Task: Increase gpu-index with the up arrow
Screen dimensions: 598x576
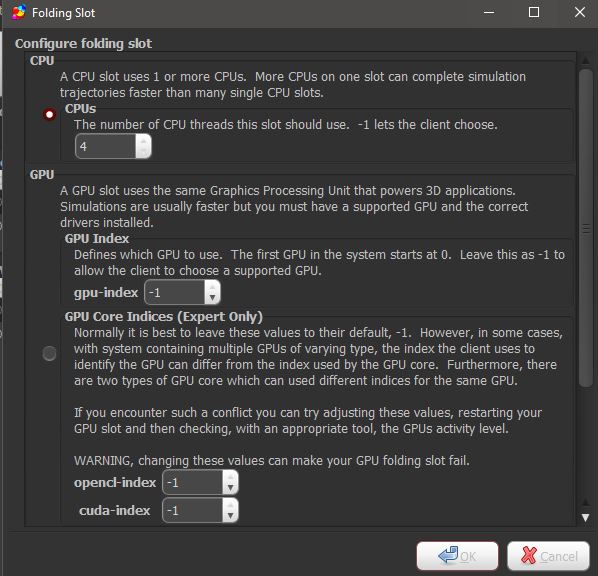Action: [212, 287]
